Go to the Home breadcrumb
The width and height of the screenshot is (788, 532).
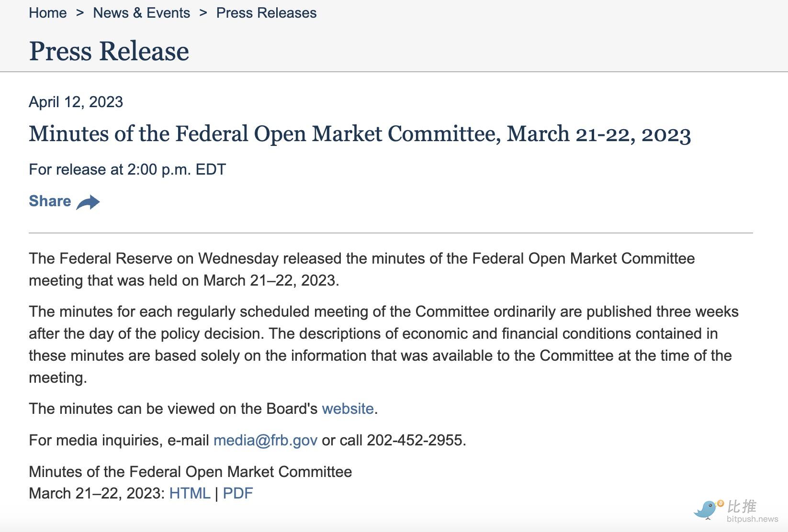click(48, 13)
